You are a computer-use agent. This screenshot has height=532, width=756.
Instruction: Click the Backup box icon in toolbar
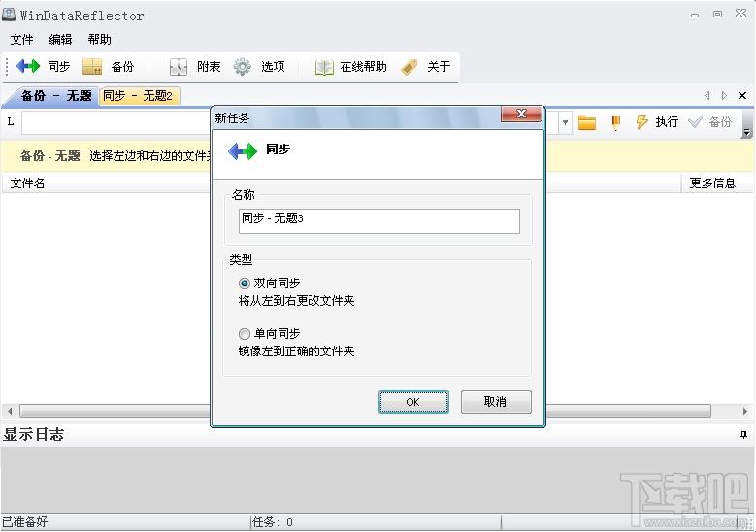click(92, 67)
